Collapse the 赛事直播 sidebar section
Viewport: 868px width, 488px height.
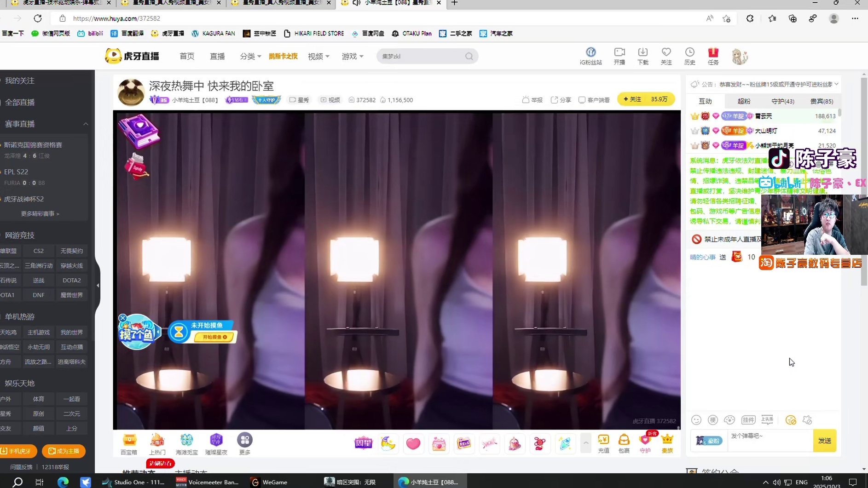point(86,124)
